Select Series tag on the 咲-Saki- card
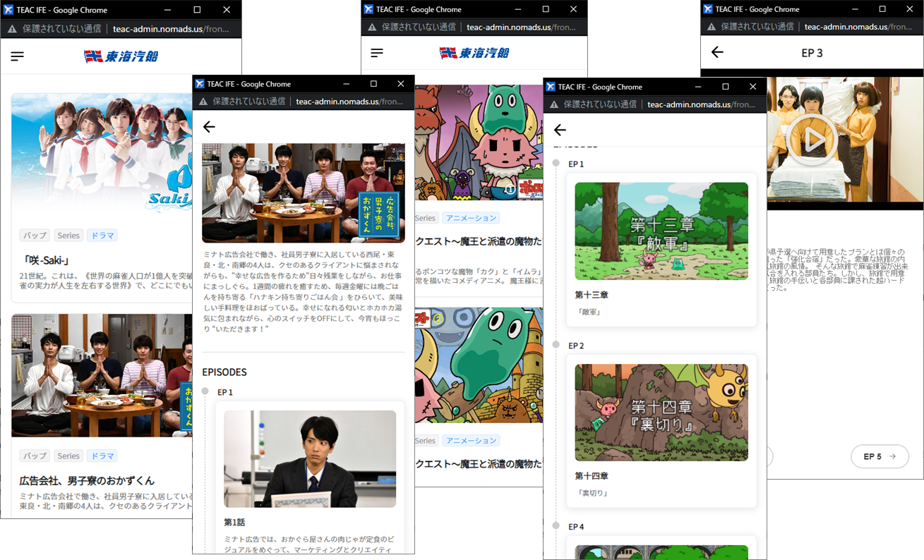The height and width of the screenshot is (560, 924). pos(68,236)
